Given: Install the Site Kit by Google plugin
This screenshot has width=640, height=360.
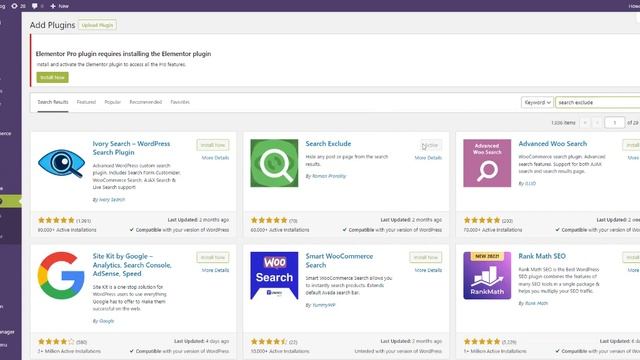Looking at the screenshot, I should tap(213, 257).
